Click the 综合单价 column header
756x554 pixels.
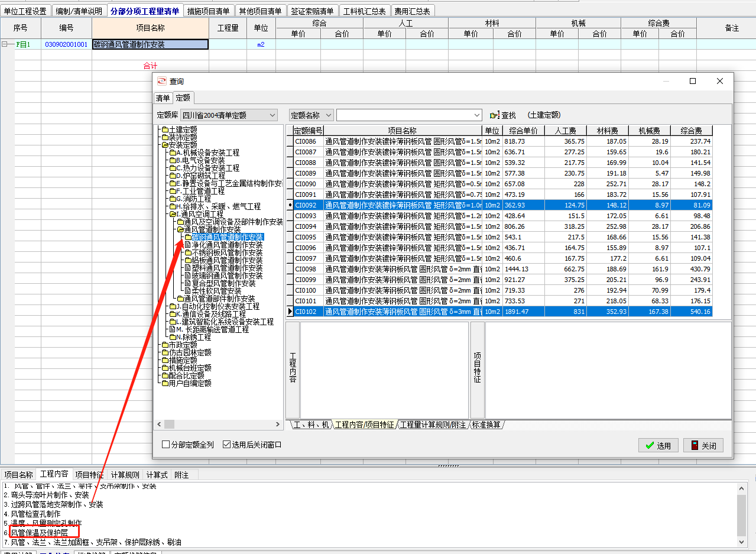[523, 131]
